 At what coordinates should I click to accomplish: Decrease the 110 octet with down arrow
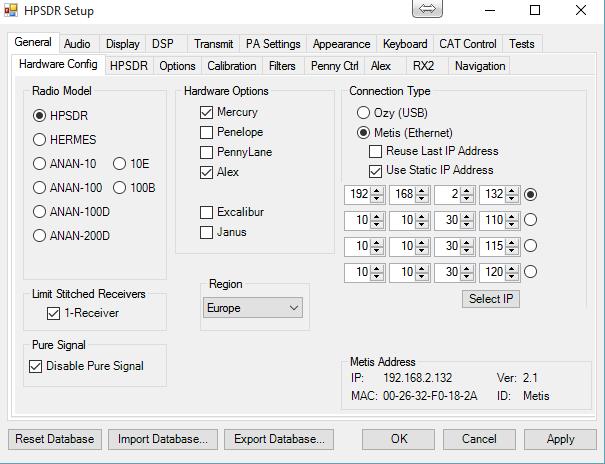tap(512, 224)
